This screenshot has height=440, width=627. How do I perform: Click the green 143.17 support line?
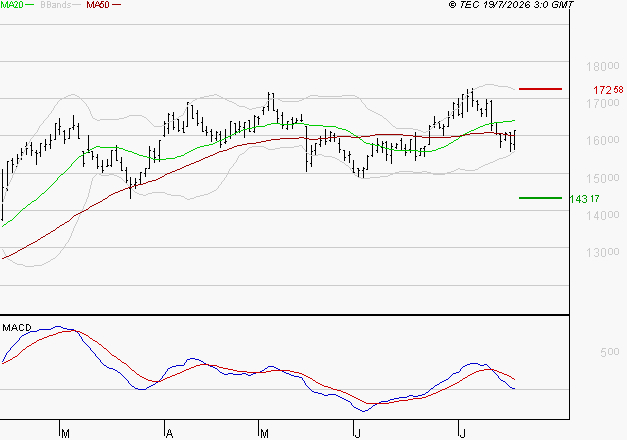pos(540,198)
